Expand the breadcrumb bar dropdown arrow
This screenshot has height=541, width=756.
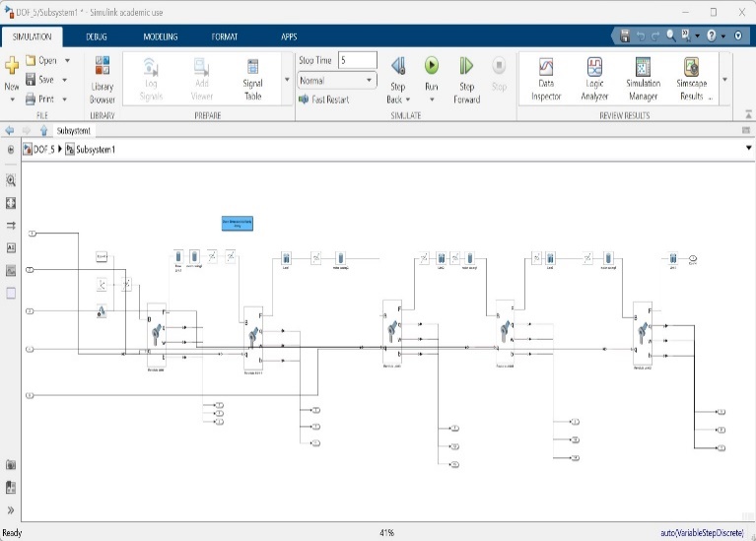[x=748, y=148]
